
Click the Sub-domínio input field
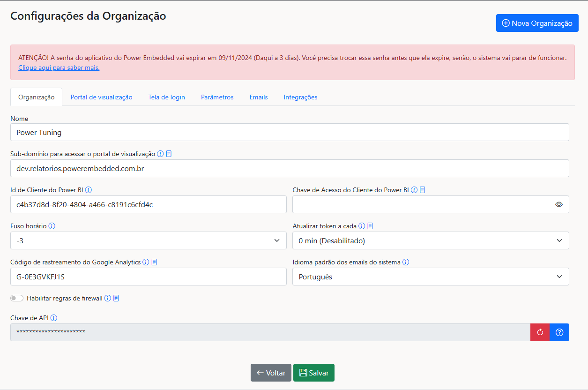coord(290,168)
